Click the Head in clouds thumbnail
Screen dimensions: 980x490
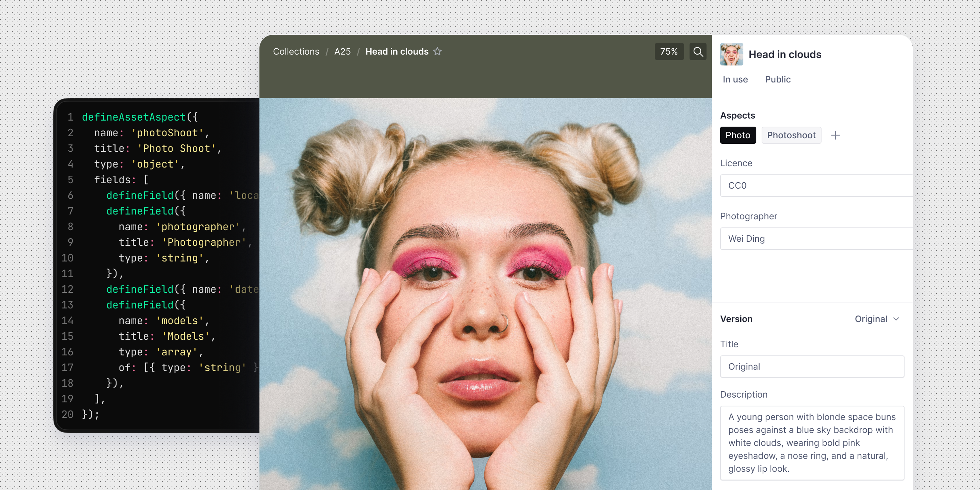[x=731, y=54]
